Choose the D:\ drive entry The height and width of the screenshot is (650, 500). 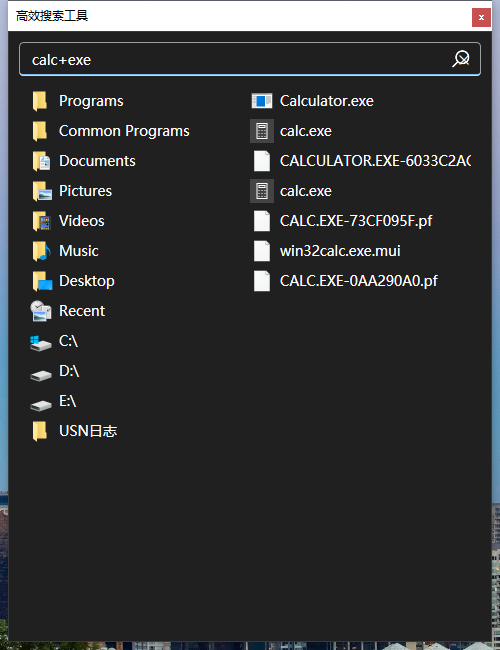(55, 371)
